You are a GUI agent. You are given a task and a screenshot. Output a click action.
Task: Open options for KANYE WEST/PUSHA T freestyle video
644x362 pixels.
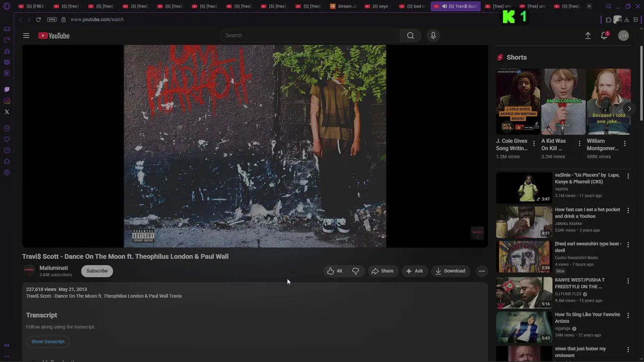point(628,281)
